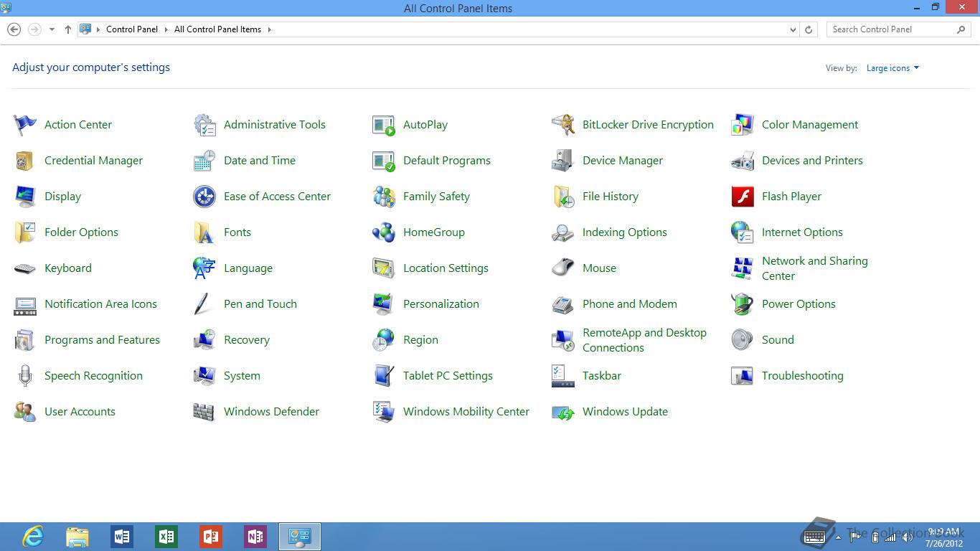Open the Network and Sharing Center link
This screenshot has height=551, width=980.
(815, 268)
